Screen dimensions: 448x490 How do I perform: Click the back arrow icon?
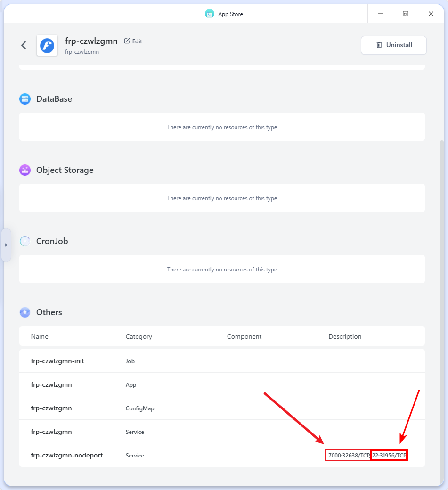(x=24, y=45)
